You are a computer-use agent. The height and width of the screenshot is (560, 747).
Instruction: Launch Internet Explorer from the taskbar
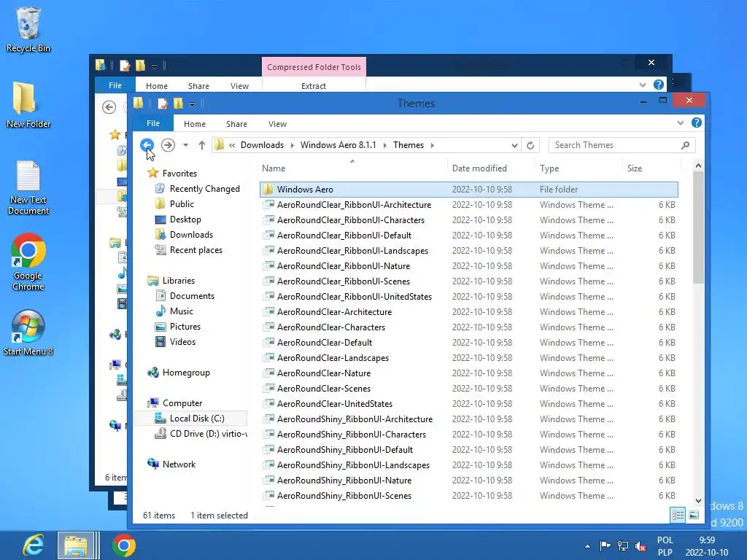pos(34,545)
